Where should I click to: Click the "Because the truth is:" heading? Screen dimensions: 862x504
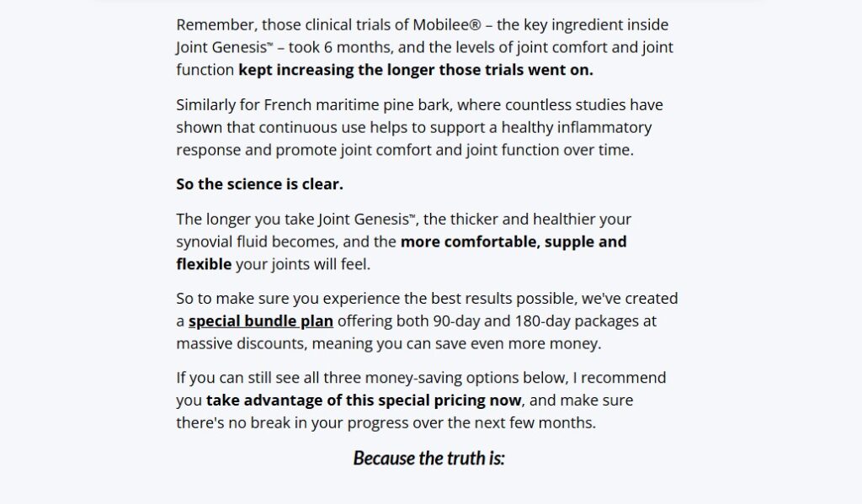[428, 459]
